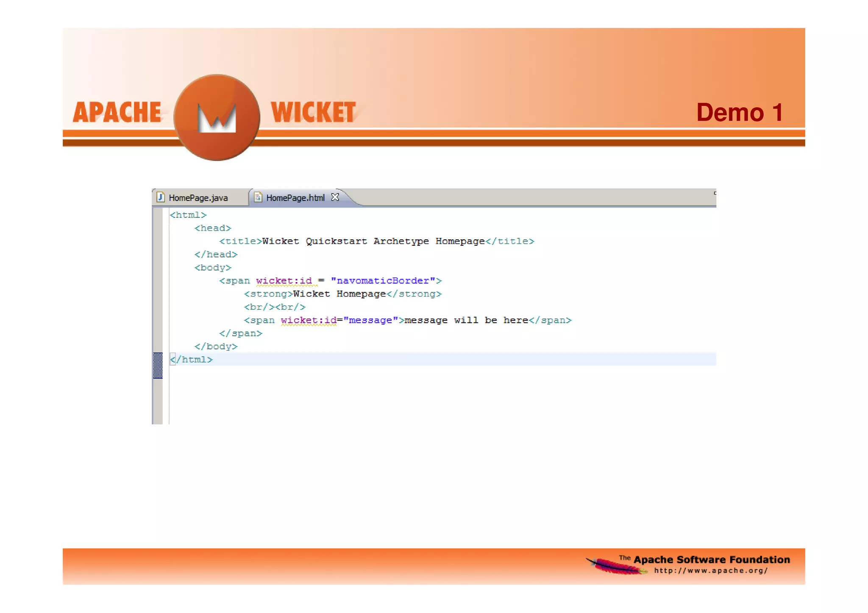Click 'The Apache Software Foundation' footer text
The height and width of the screenshot is (613, 868).
pos(704,560)
